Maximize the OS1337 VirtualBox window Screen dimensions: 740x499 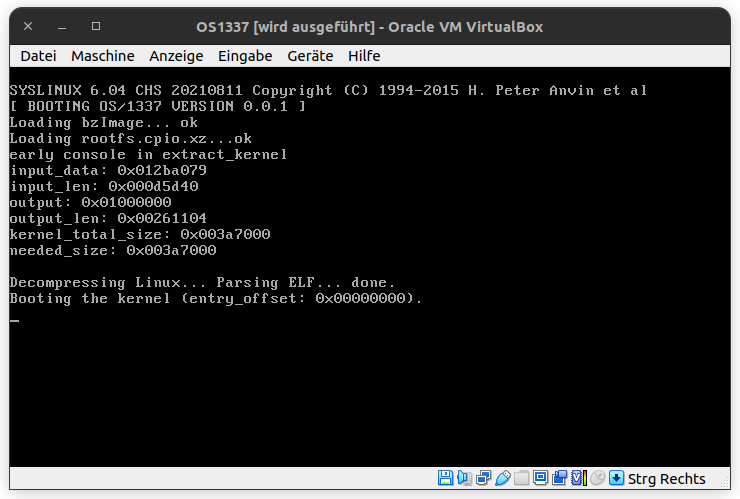96,26
